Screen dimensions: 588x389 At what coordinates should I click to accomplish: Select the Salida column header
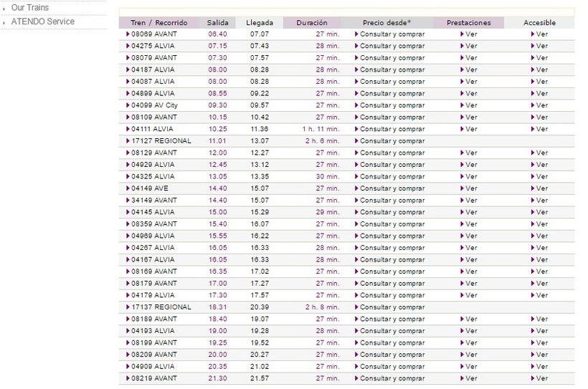(x=217, y=23)
